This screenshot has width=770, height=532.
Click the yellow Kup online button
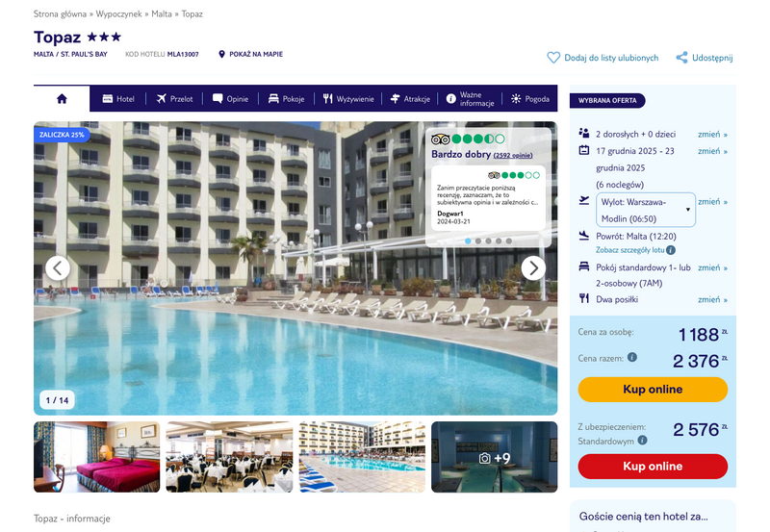pyautogui.click(x=653, y=390)
